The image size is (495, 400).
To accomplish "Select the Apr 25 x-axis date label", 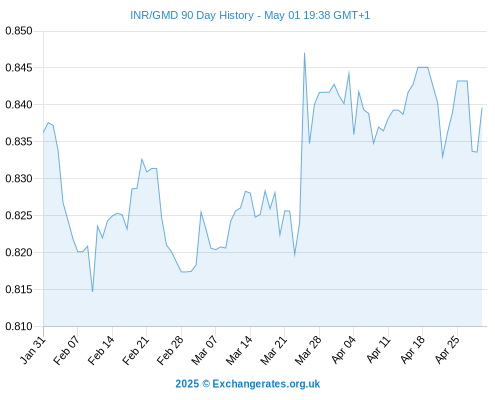I will [447, 350].
